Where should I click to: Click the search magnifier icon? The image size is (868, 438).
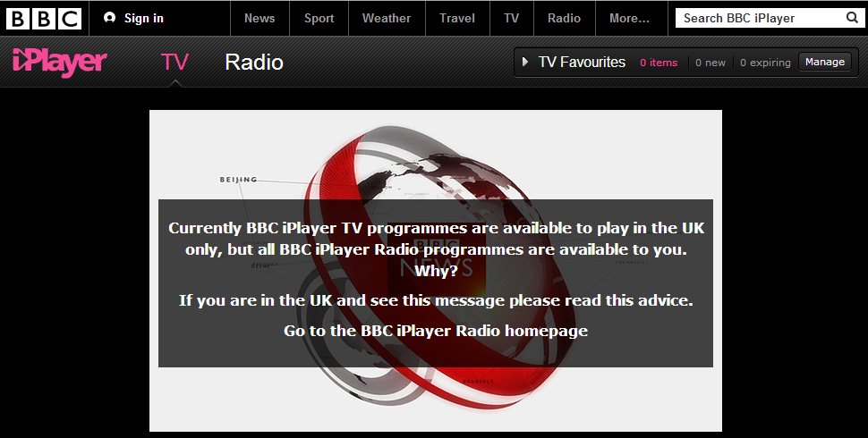pyautogui.click(x=853, y=18)
